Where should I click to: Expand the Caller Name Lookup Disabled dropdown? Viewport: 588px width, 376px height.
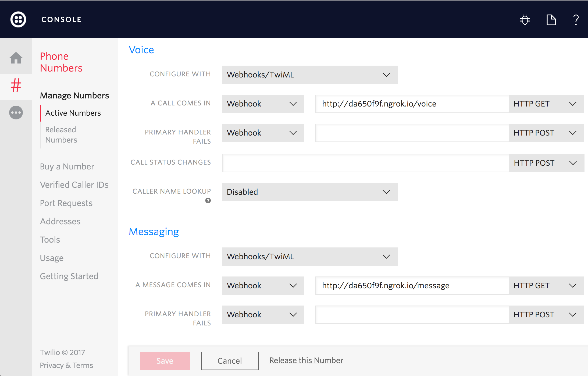click(309, 192)
